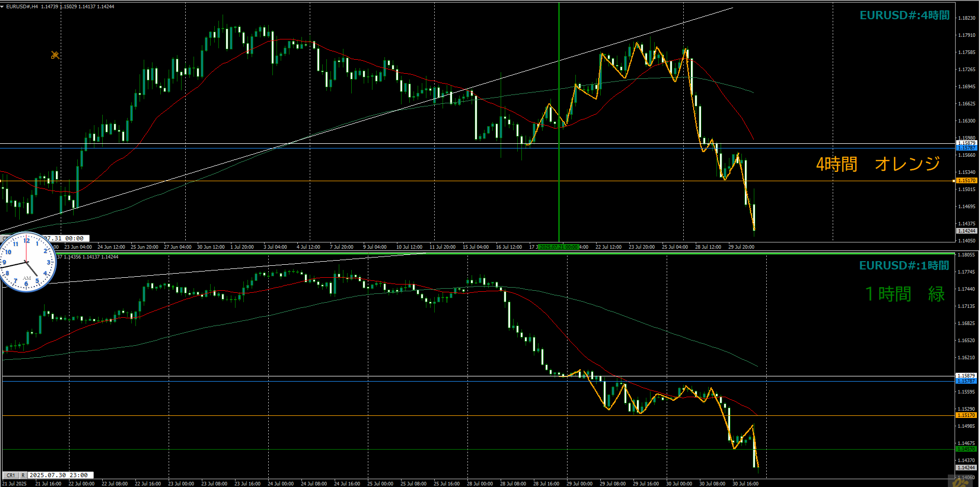The image size is (980, 487).
Task: Click the 7 Jul 20:00 label on the H4 time axis
Action: (341, 247)
